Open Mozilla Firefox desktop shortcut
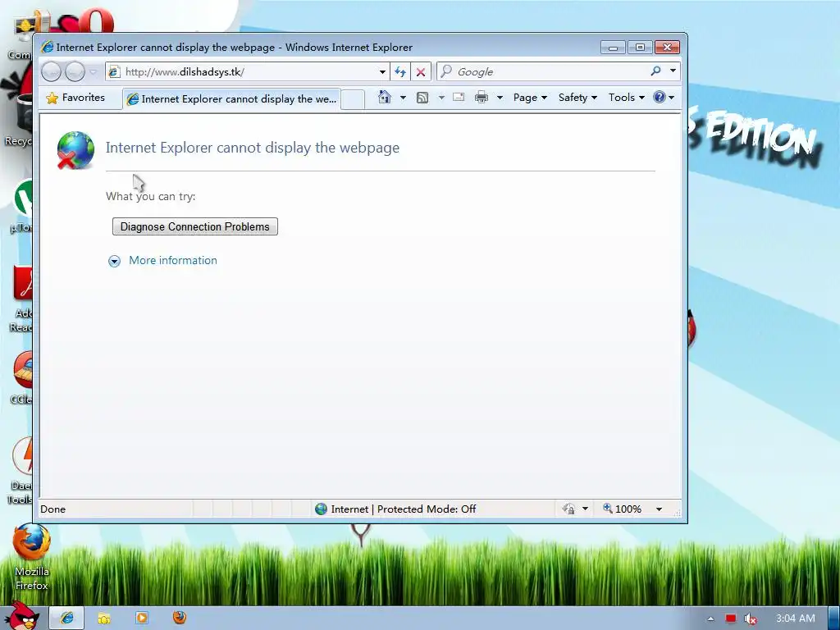 (x=32, y=557)
